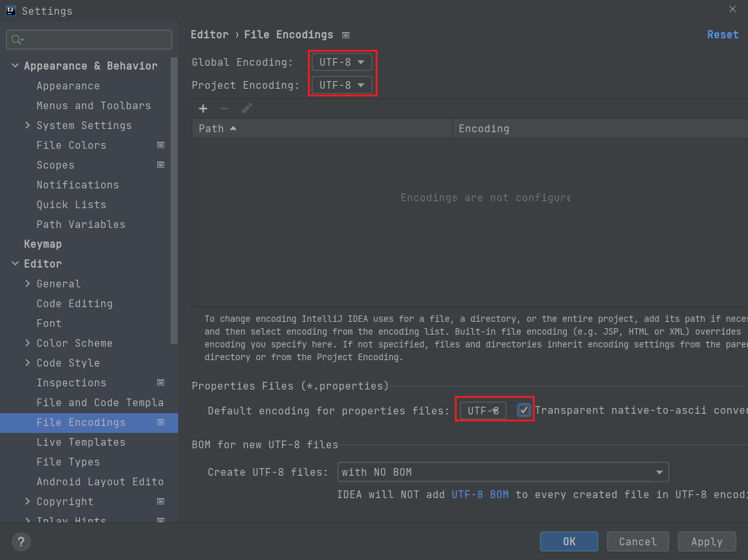748x560 pixels.
Task: Apply changes with the Apply button
Action: pyautogui.click(x=706, y=541)
